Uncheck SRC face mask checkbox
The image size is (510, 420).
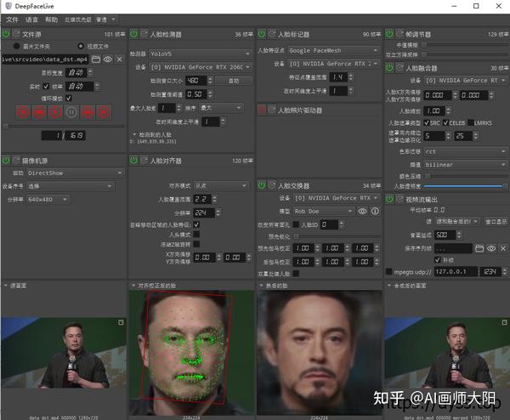point(427,122)
